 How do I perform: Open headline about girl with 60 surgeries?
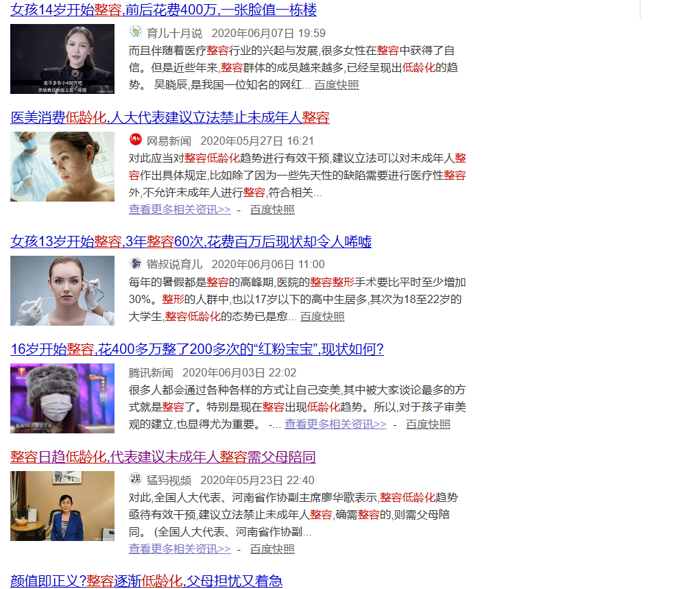tap(191, 241)
